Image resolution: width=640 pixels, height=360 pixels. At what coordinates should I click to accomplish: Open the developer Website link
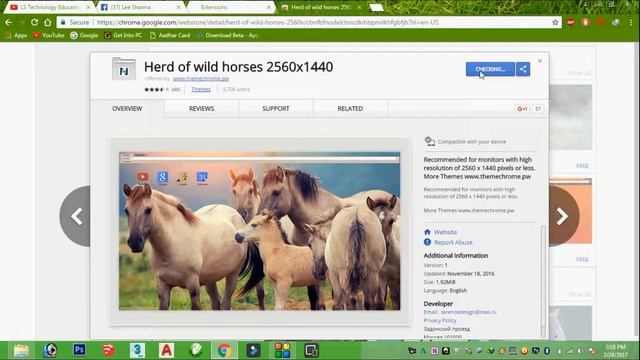(x=445, y=232)
